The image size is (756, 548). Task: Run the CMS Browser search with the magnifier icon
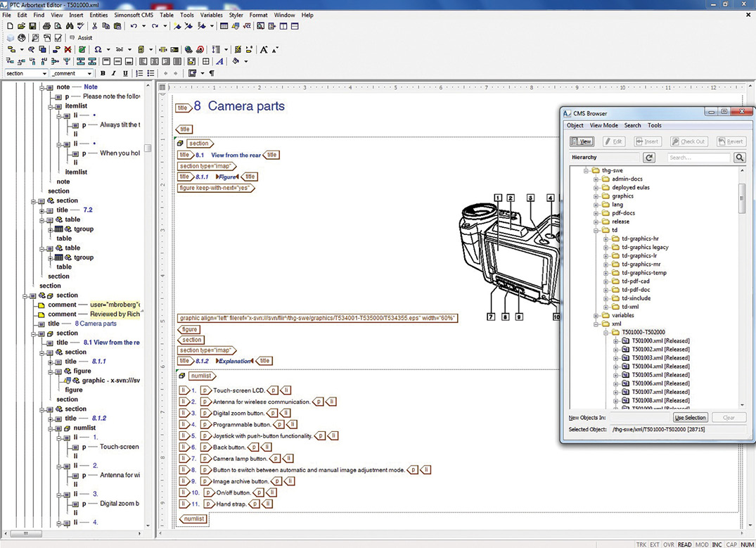tap(739, 158)
